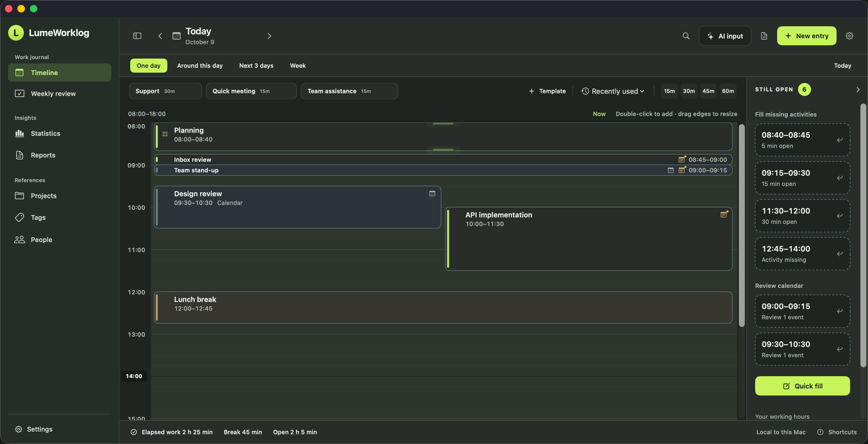This screenshot has width=868, height=444.
Task: Open the document report icon in header
Action: [x=764, y=36]
